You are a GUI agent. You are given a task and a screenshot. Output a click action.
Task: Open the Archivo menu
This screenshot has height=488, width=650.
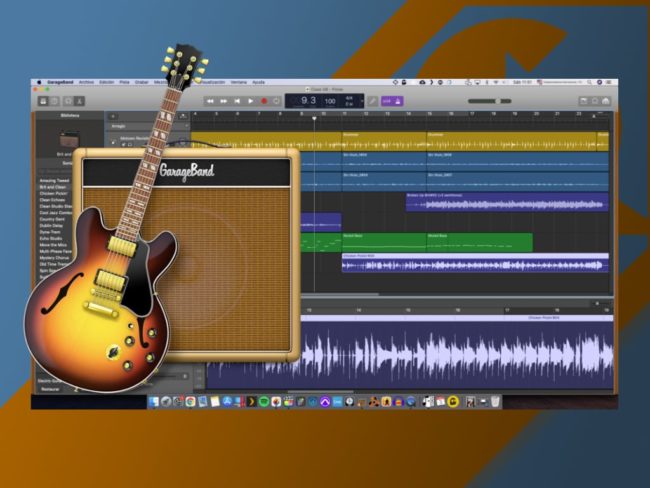tap(86, 82)
